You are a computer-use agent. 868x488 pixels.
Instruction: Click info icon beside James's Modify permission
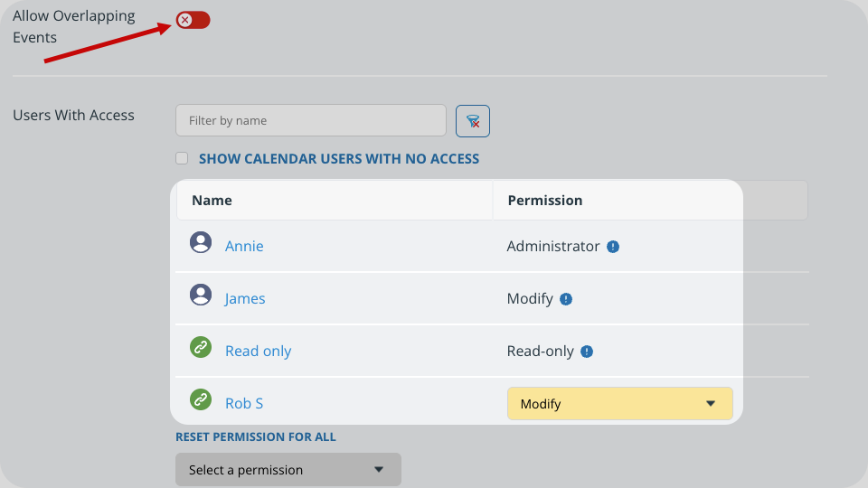(566, 299)
